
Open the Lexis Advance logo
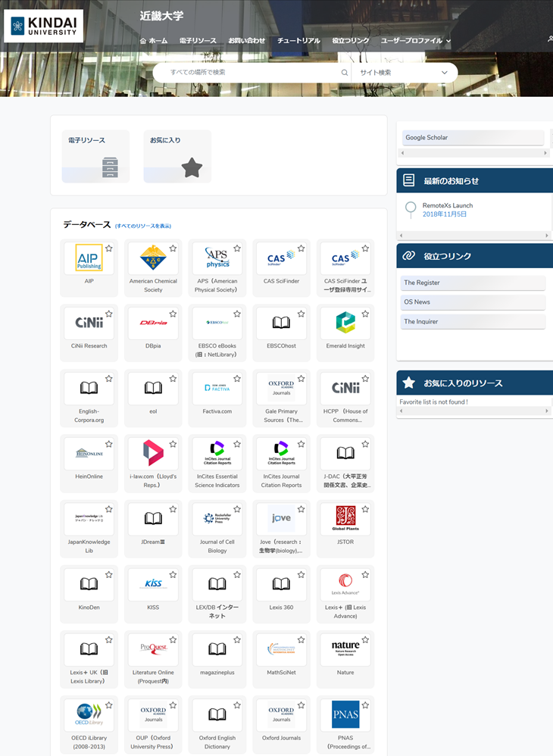[345, 583]
